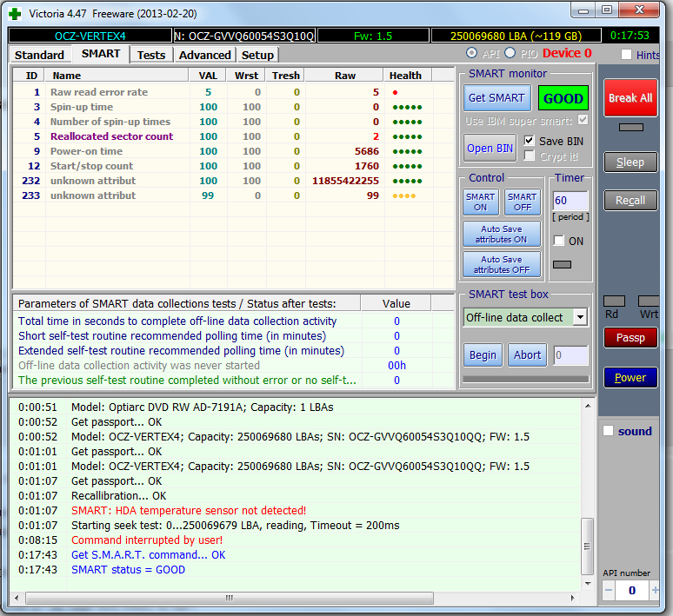The height and width of the screenshot is (616, 673).
Task: Click the Rd indicator light
Action: point(614,301)
